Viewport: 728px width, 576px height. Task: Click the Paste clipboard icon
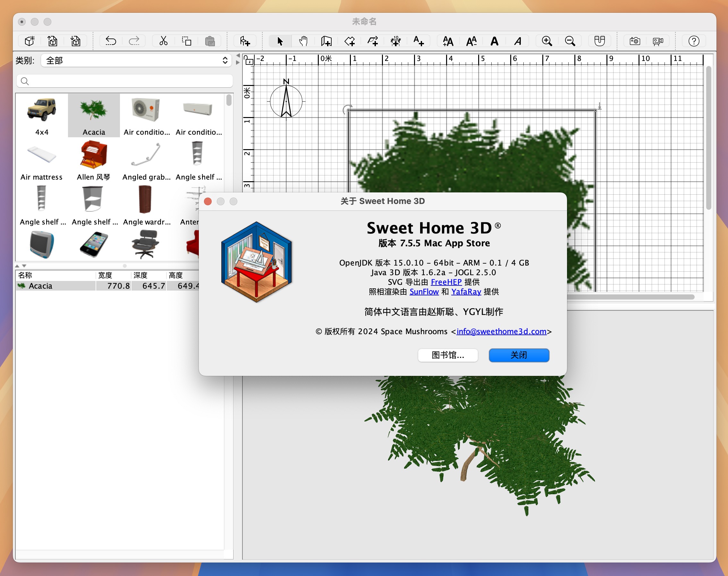[210, 41]
